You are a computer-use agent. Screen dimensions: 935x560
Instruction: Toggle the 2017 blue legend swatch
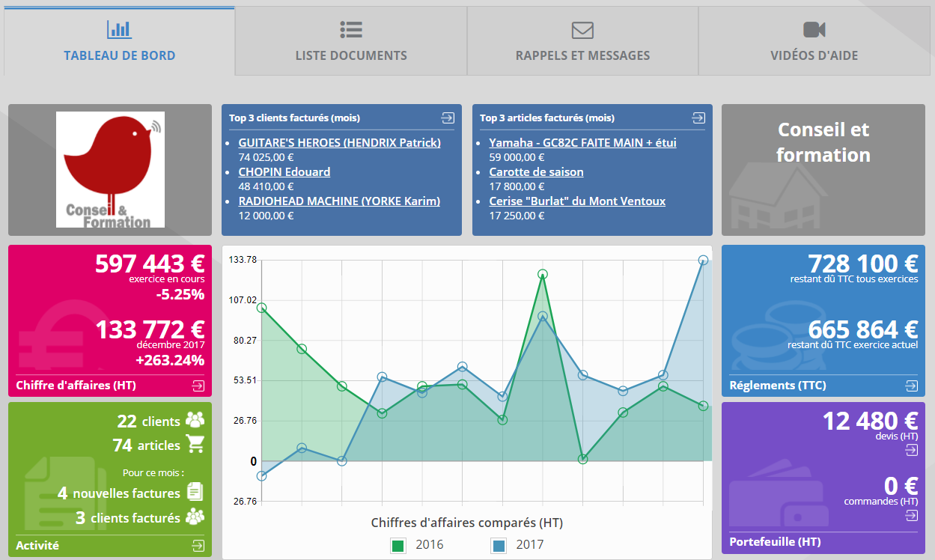click(499, 545)
